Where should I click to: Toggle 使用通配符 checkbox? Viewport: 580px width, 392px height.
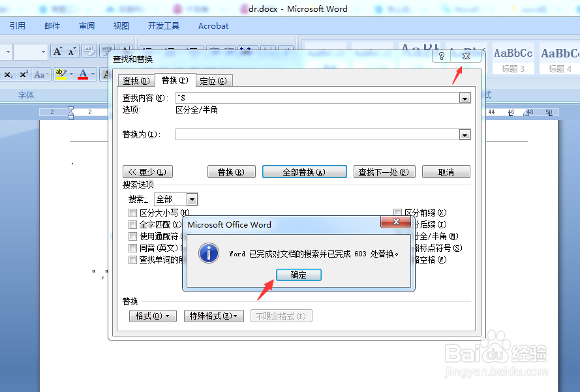133,236
